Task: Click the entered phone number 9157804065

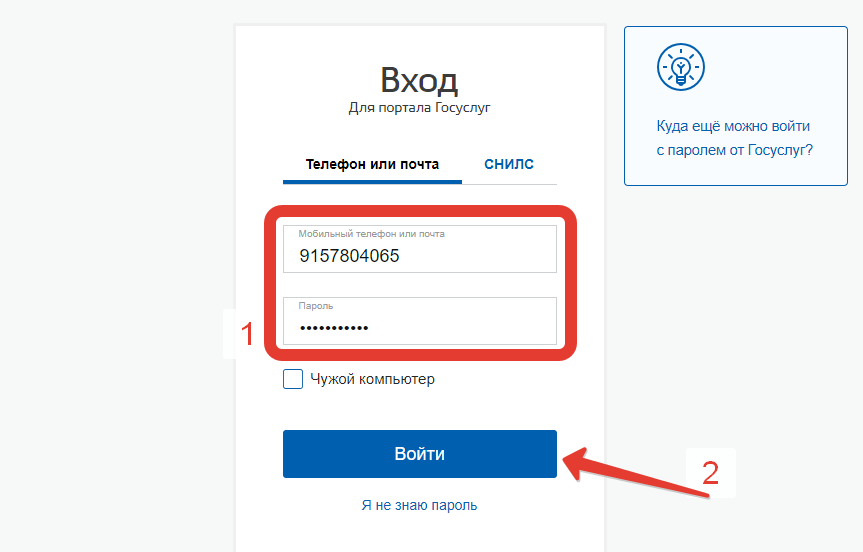Action: [349, 256]
